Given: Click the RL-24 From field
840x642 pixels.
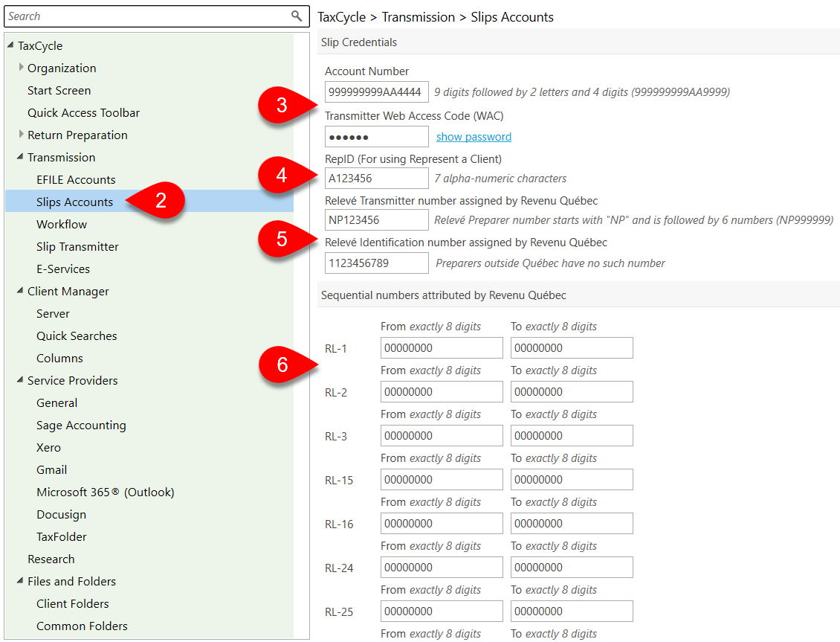Looking at the screenshot, I should 442,568.
